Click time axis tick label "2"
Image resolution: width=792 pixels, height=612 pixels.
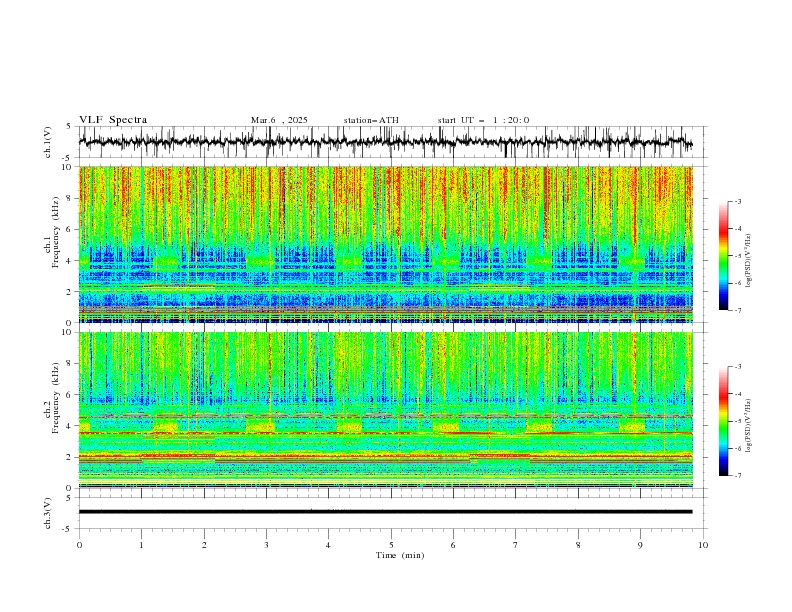[x=204, y=545]
